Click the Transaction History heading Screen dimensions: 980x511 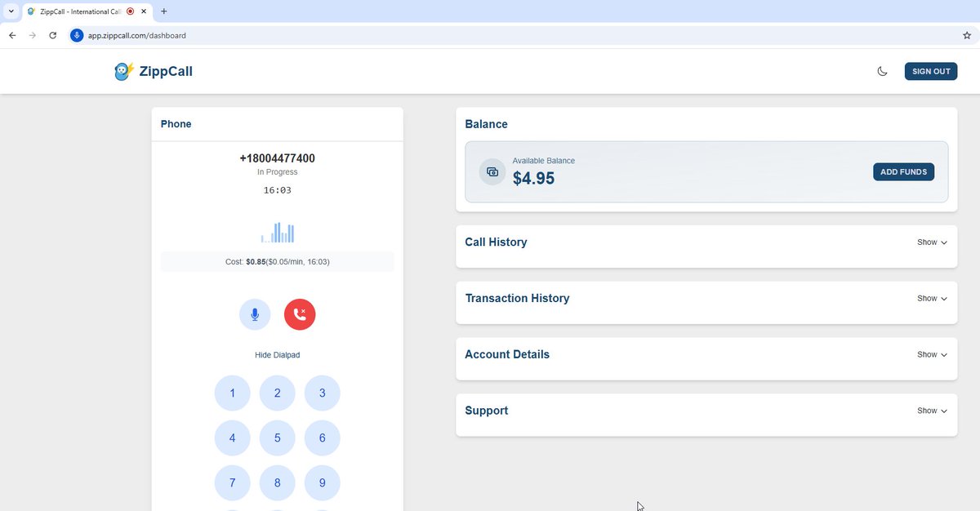517,299
